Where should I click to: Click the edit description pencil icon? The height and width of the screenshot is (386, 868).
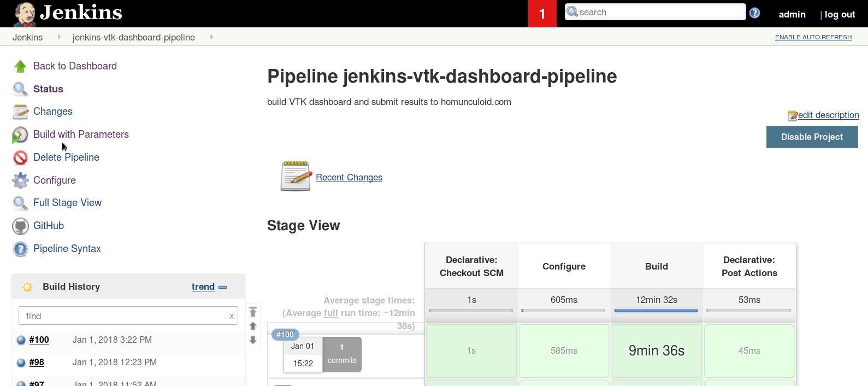pos(792,116)
